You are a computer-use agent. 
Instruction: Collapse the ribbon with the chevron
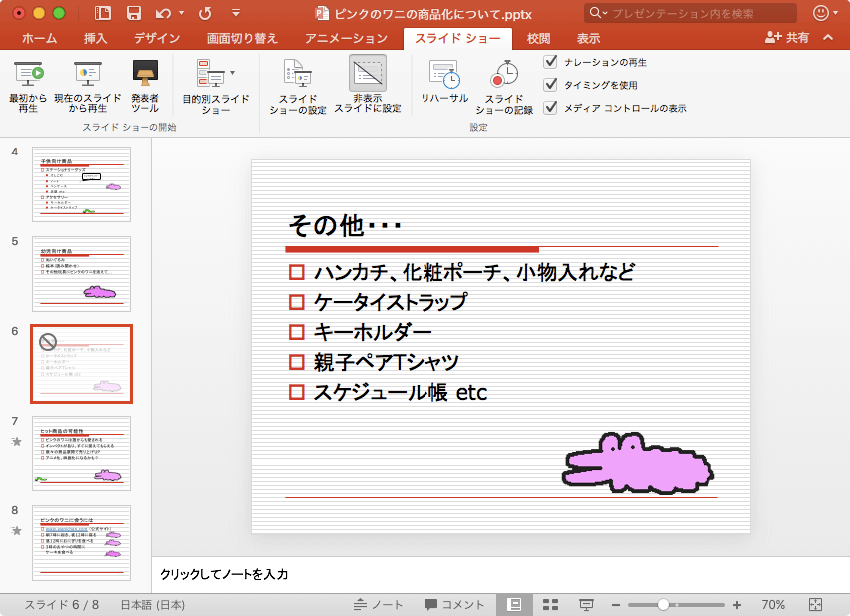[828, 38]
